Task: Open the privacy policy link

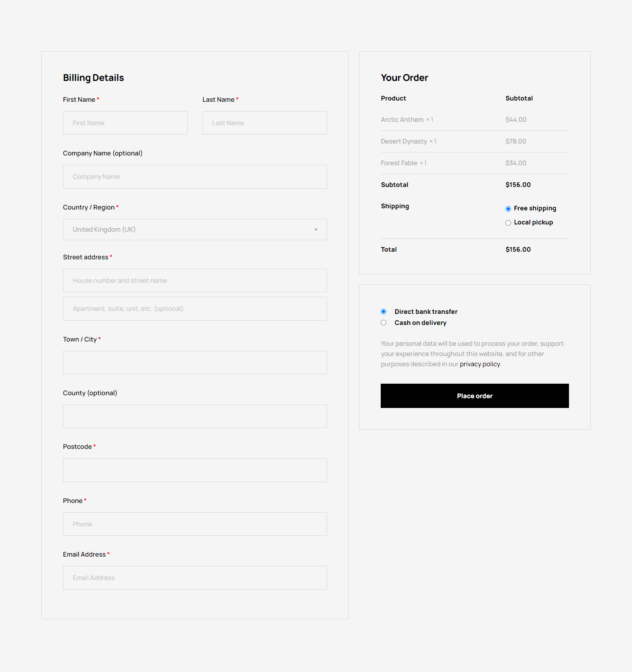Action: pyautogui.click(x=480, y=364)
